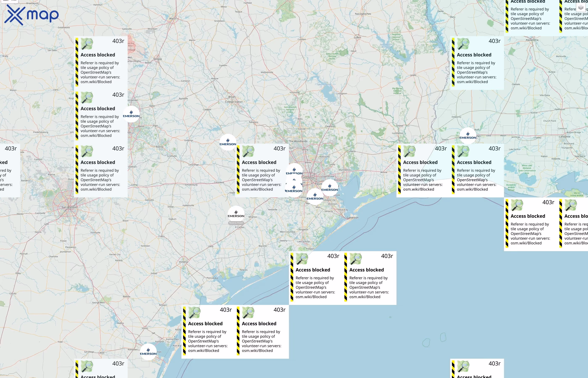Image resolution: width=588 pixels, height=378 pixels.
Task: Click the Alexandria map label
Action: [x=532, y=40]
